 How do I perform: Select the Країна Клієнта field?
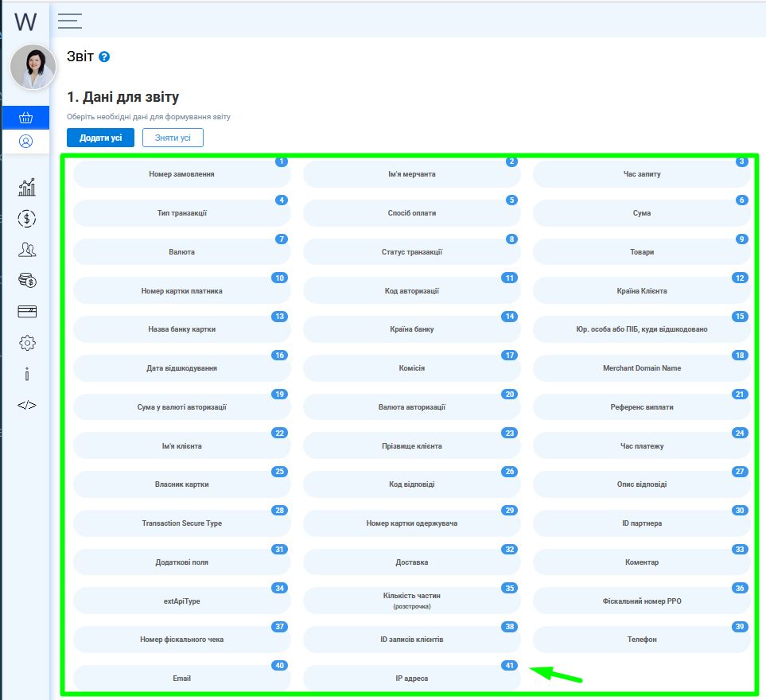tap(642, 290)
